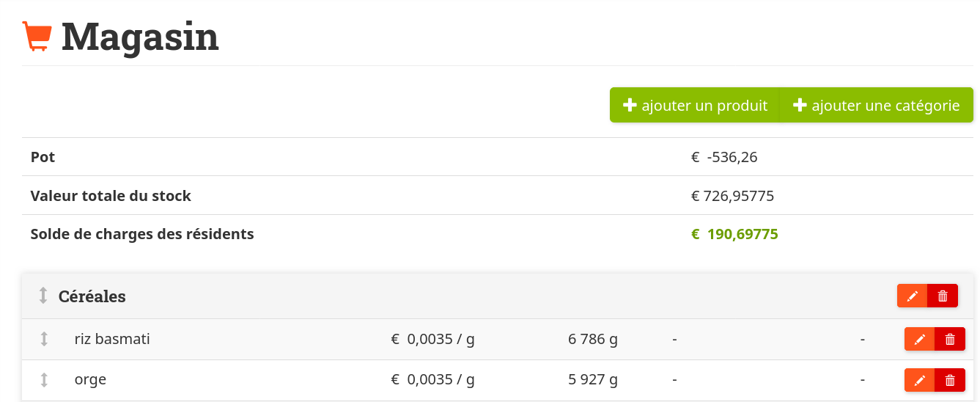The width and height of the screenshot is (980, 402).
Task: Select the Céréales category title
Action: 92,296
